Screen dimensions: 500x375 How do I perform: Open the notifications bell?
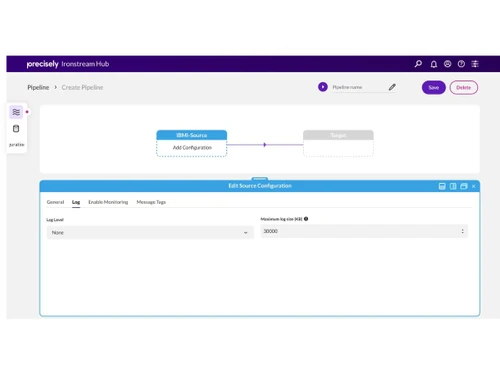tap(433, 64)
